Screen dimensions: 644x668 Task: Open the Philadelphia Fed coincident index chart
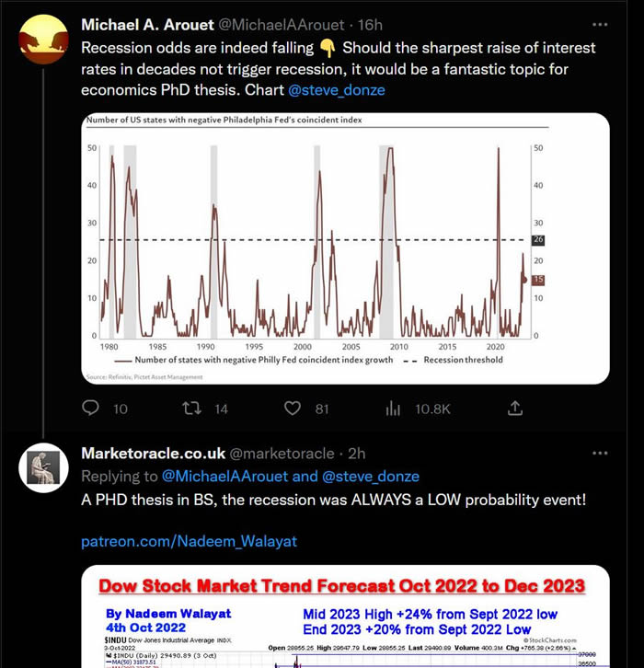pyautogui.click(x=345, y=248)
